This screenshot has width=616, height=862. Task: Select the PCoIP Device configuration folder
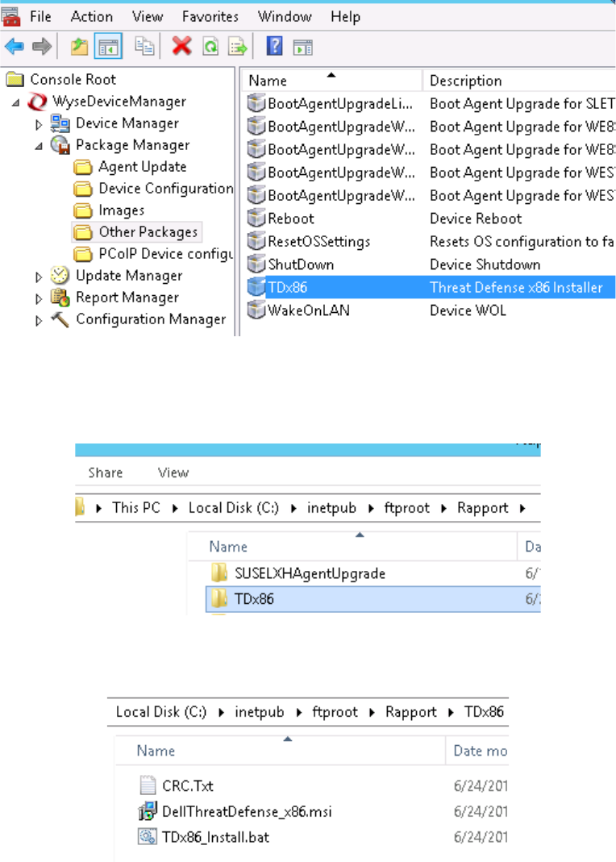pos(153,254)
